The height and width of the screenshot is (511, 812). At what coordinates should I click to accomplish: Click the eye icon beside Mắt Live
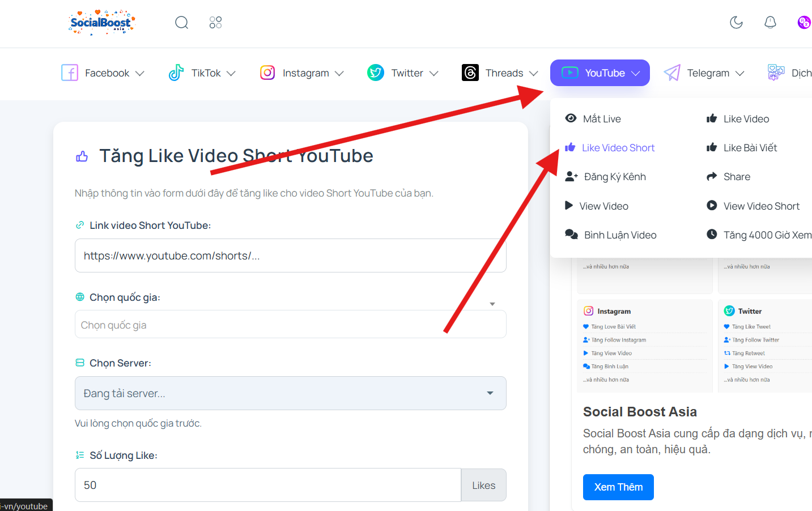point(571,118)
